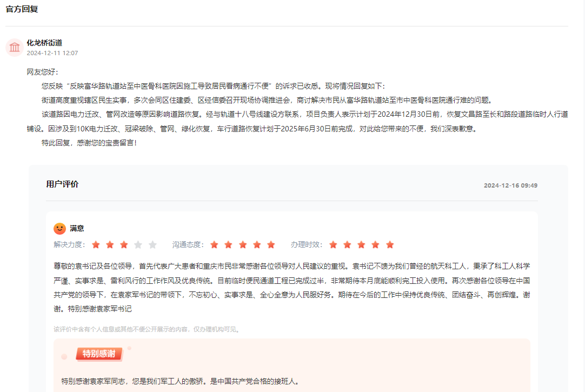Image resolution: width=585 pixels, height=392 pixels.
Task: Click third star of 解决力度 rating
Action: pyautogui.click(x=124, y=245)
